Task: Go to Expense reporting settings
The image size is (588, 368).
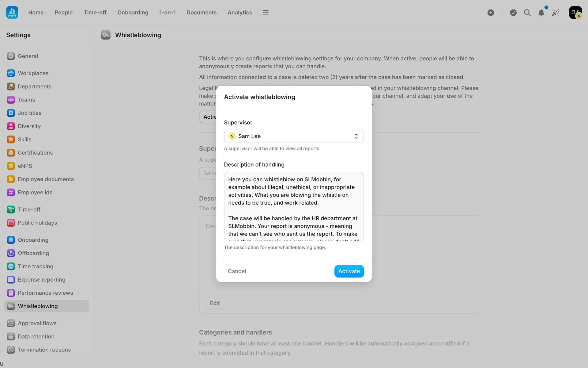Action: 41,280
